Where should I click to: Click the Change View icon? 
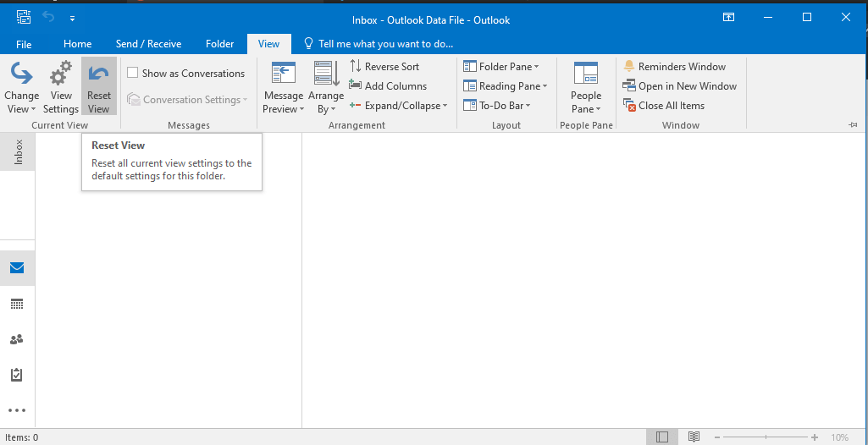tap(21, 73)
